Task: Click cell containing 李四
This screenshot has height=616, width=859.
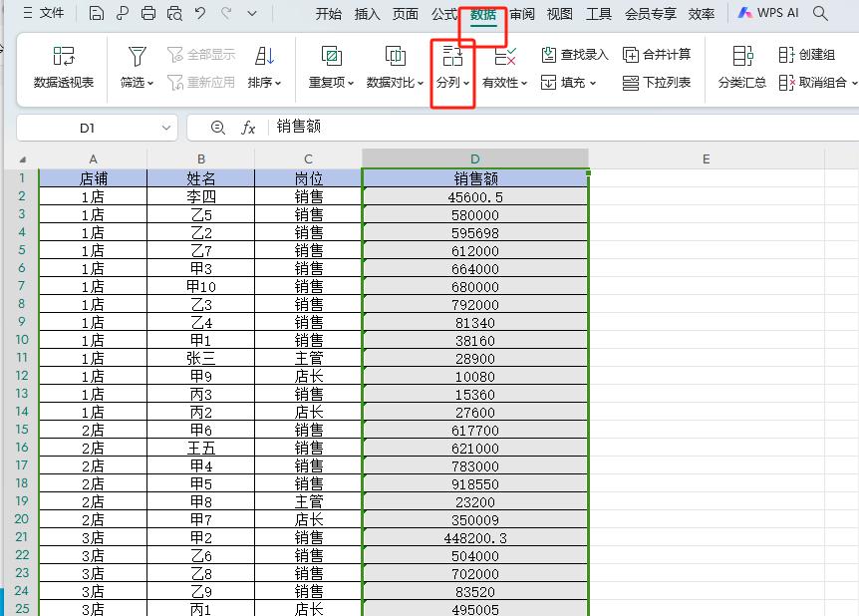Action: tap(201, 196)
